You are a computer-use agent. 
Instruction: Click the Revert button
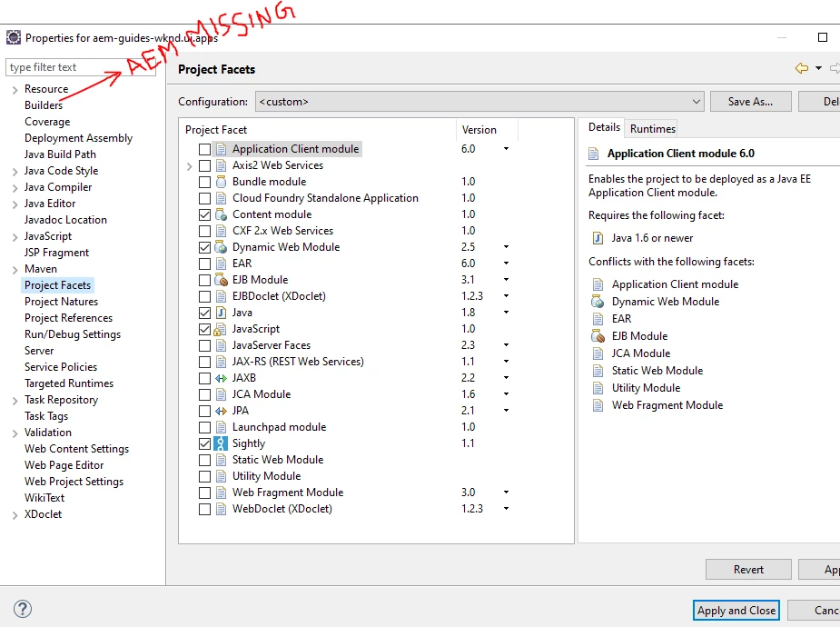pos(748,570)
